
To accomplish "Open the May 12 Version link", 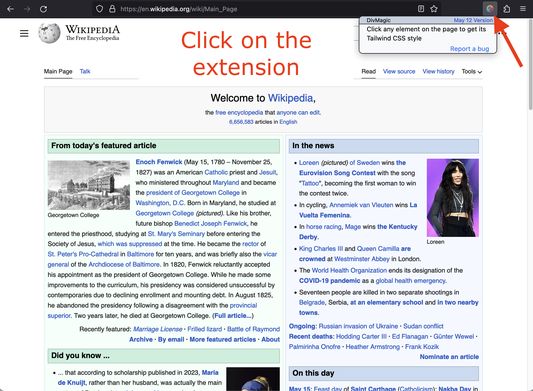I will [473, 20].
